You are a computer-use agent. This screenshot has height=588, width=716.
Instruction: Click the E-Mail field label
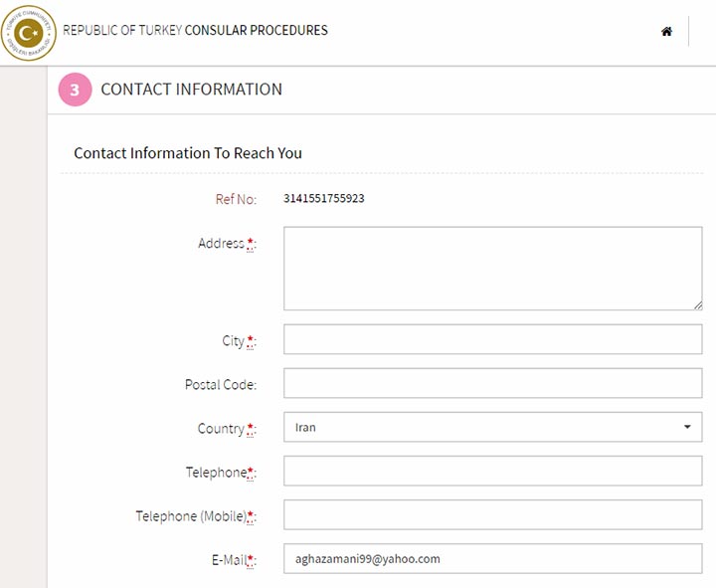click(230, 560)
